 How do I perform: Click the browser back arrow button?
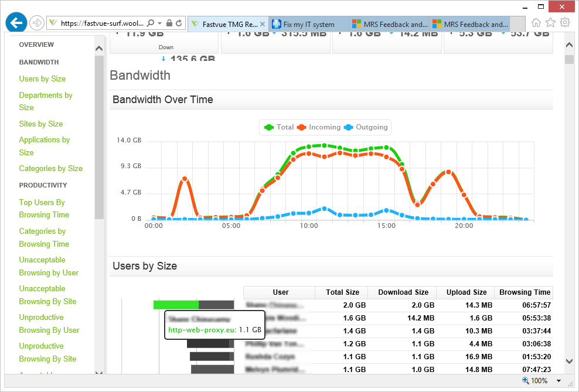[16, 23]
